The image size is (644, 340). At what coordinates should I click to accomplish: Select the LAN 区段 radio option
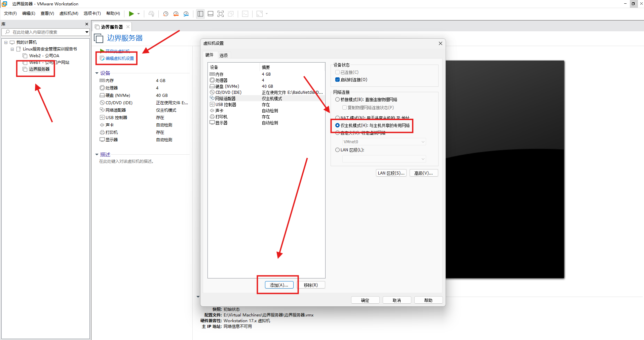click(x=337, y=150)
